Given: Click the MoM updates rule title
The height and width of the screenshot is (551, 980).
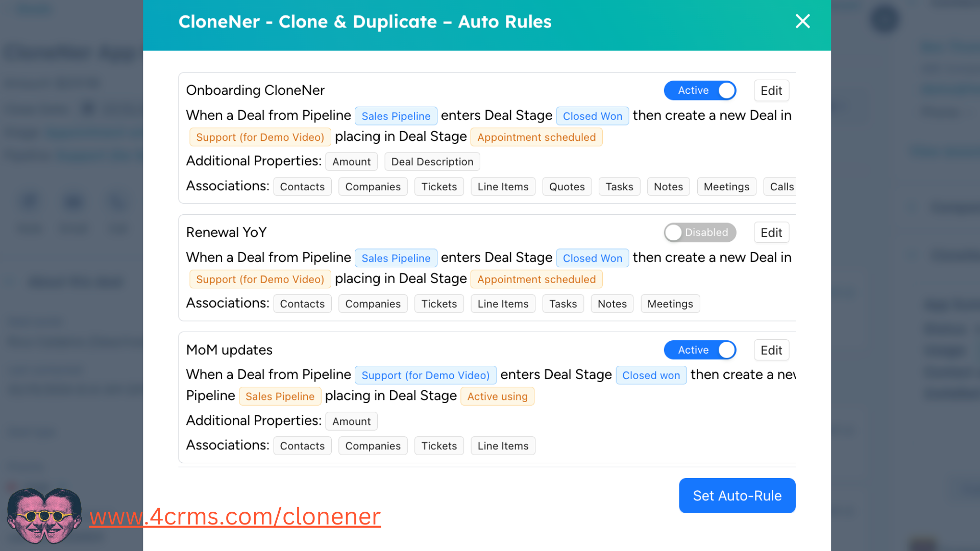Looking at the screenshot, I should click(229, 350).
